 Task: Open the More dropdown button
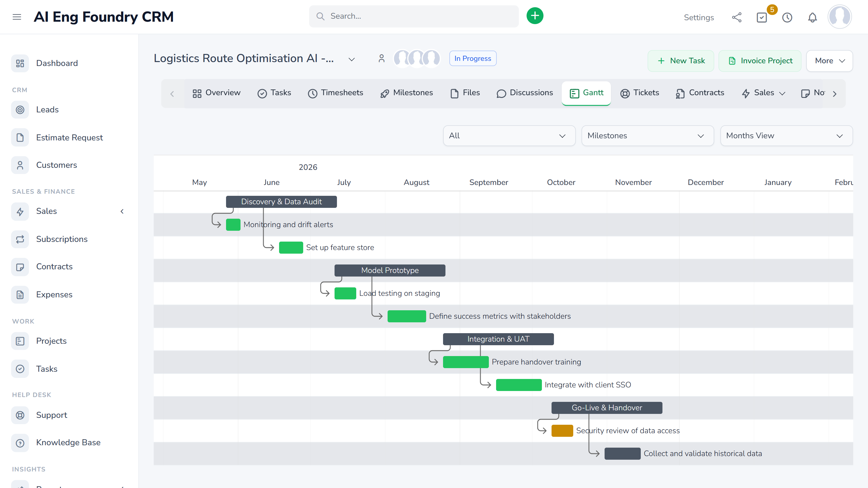point(829,61)
